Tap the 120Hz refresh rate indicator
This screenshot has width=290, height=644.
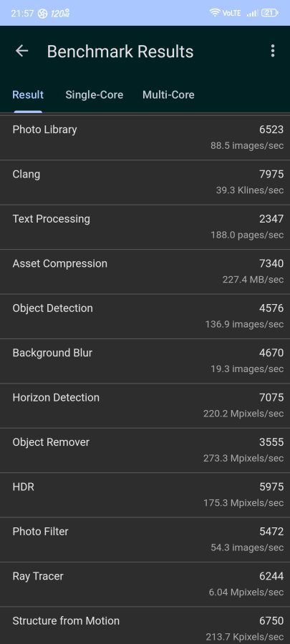(60, 14)
